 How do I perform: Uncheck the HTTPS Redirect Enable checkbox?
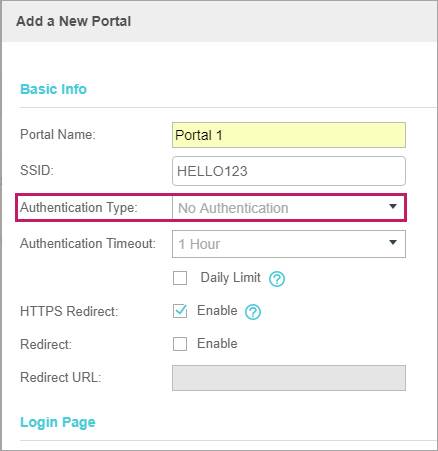(x=180, y=311)
